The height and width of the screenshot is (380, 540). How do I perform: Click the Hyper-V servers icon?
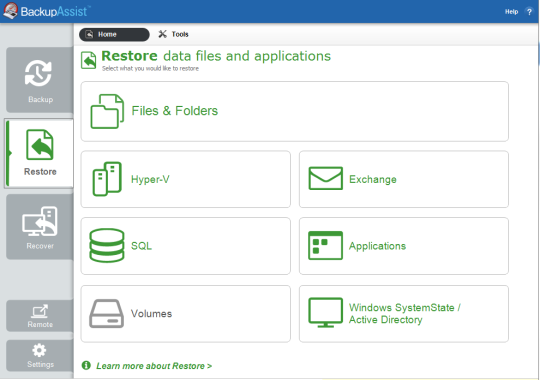pyautogui.click(x=107, y=179)
